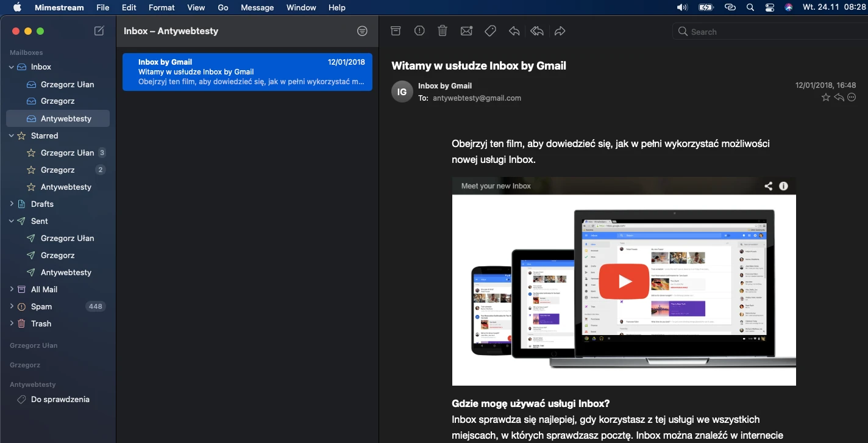Select Grzegorz Ułan inbox
868x443 pixels.
tap(59, 84)
